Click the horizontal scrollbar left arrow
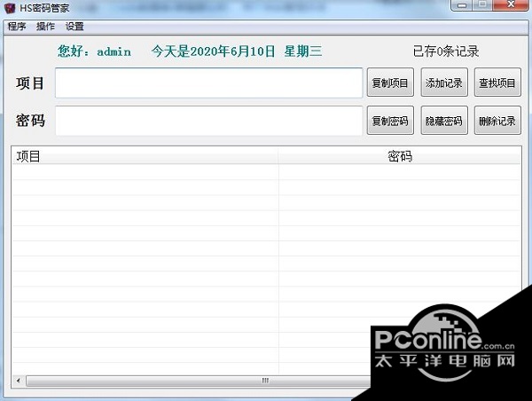 coord(19,381)
